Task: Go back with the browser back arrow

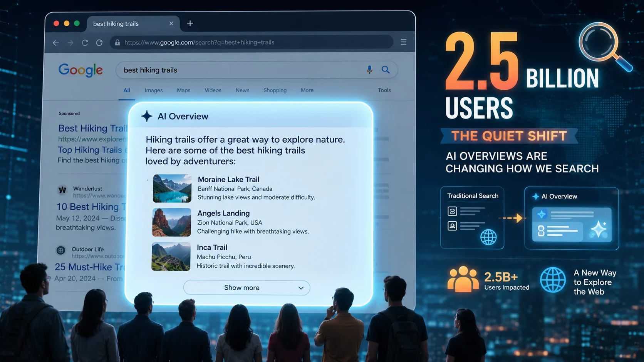Action: coord(56,43)
